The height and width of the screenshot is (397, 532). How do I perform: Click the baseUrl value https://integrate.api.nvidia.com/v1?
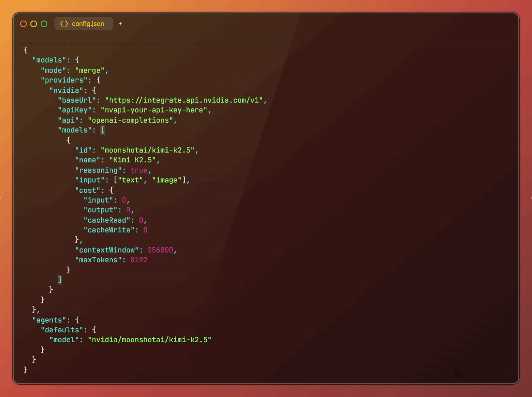click(184, 100)
